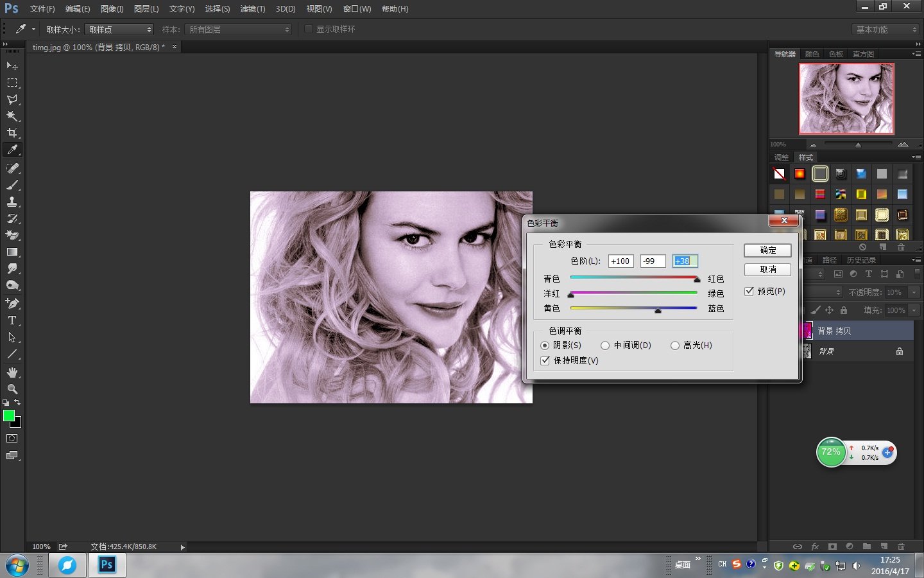Select the Crop tool
Image resolution: width=924 pixels, height=578 pixels.
click(x=13, y=133)
